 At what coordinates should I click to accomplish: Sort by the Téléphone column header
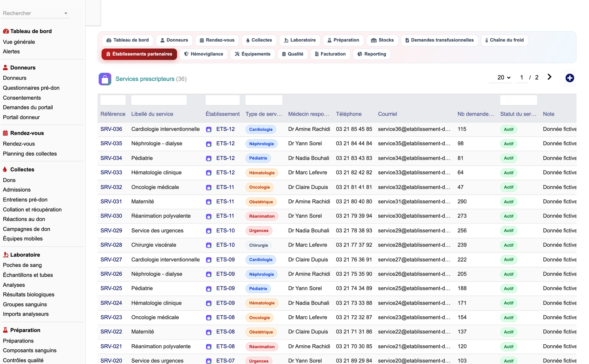(349, 114)
